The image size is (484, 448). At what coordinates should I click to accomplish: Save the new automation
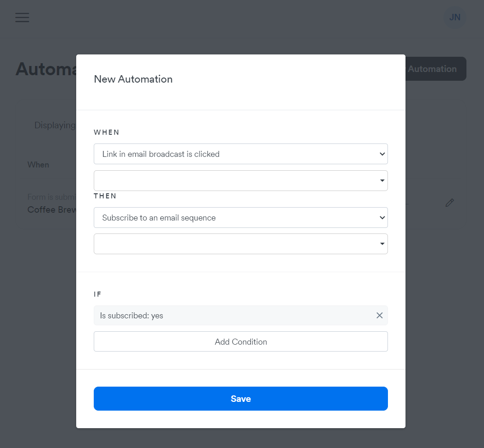pyautogui.click(x=241, y=399)
